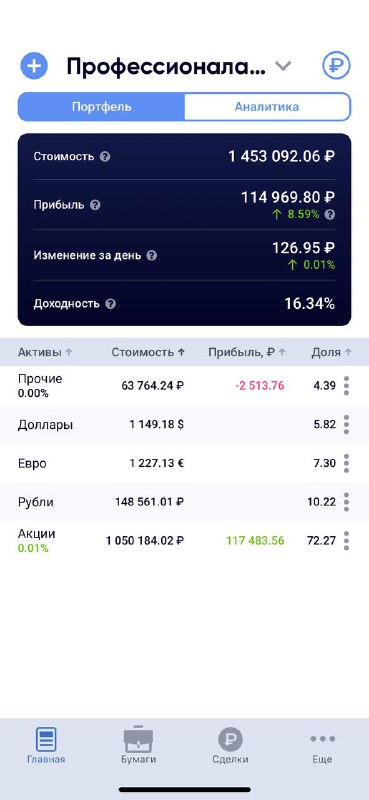Open Бумаги briefcase tab icon
The width and height of the screenshot is (369, 800).
click(x=138, y=739)
